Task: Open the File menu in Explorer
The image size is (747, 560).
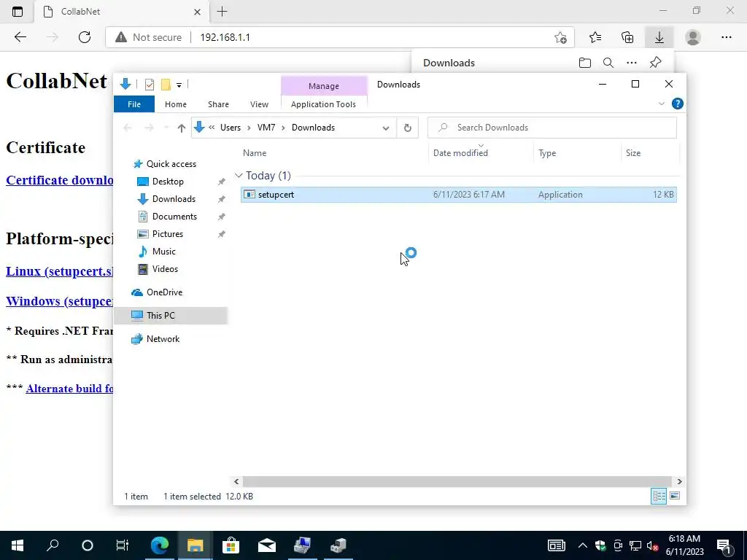Action: [134, 104]
